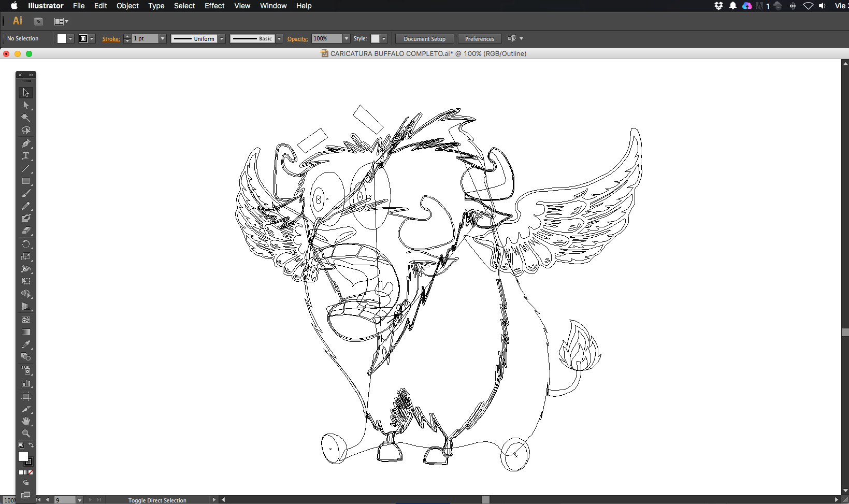Expand the Uniform variable width profile dropdown
The width and height of the screenshot is (849, 504).
coord(222,39)
